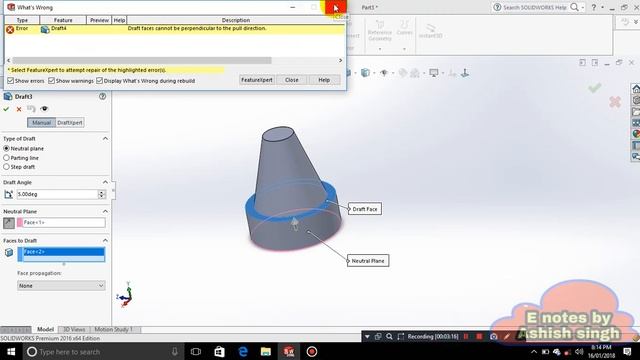Toggle the Show warnings checkbox
Screen dimensions: 640x360
(x=51, y=81)
